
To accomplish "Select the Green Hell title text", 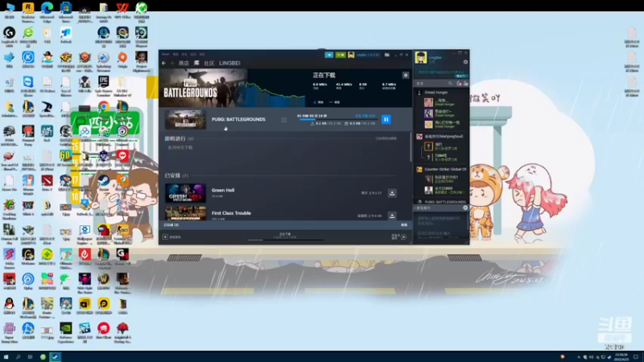I will pos(223,190).
